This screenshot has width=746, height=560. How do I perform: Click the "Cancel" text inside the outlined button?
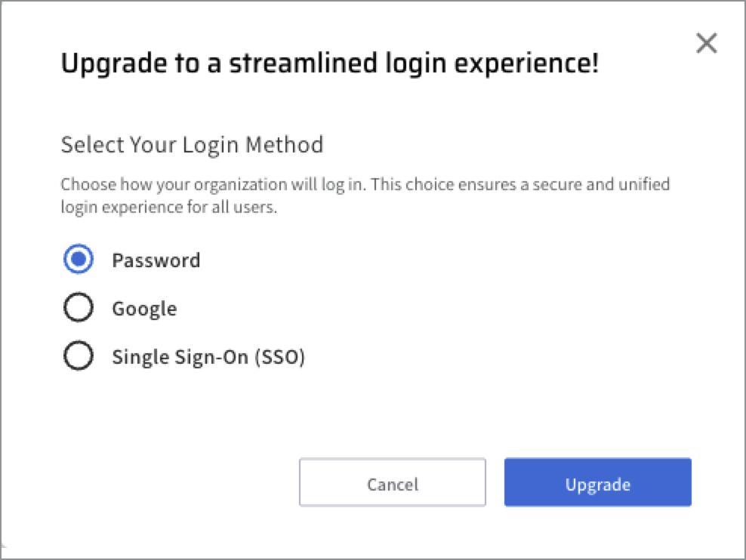(x=393, y=484)
